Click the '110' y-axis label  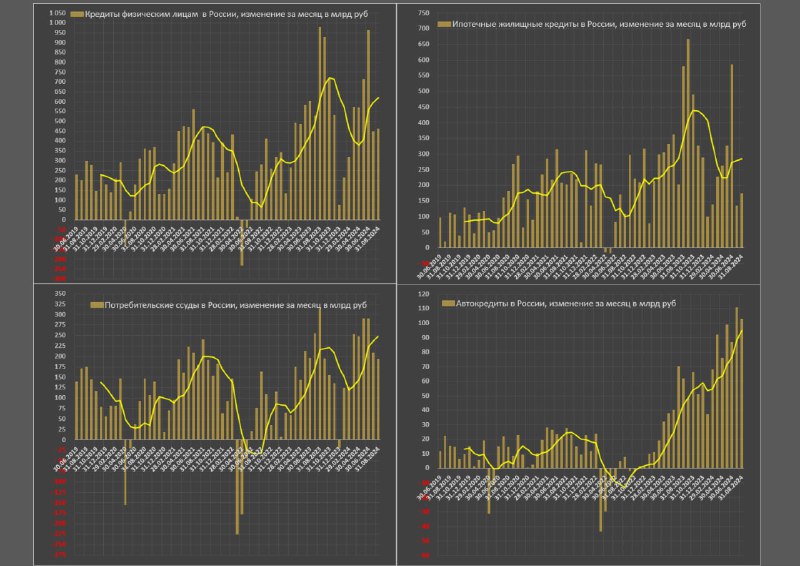[423, 308]
